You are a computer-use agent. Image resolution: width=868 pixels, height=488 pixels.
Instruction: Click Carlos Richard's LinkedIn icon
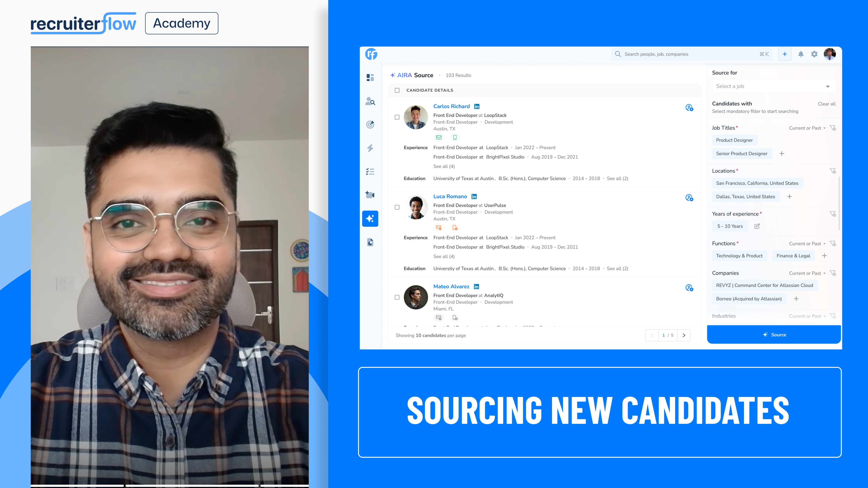476,106
